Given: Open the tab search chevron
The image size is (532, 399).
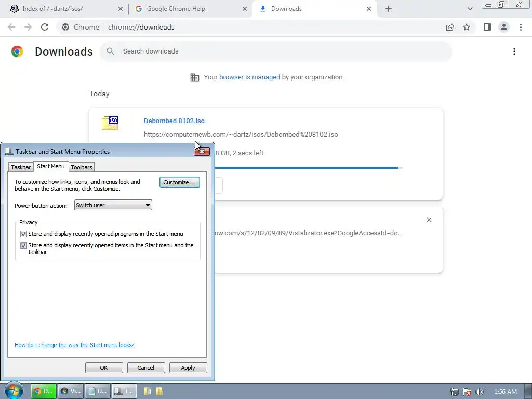Looking at the screenshot, I should (470, 9).
